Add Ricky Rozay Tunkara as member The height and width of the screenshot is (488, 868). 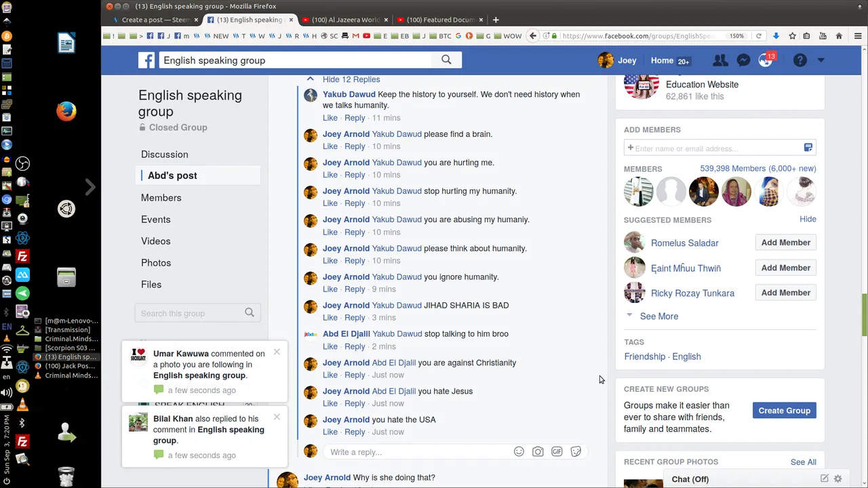[785, 293]
